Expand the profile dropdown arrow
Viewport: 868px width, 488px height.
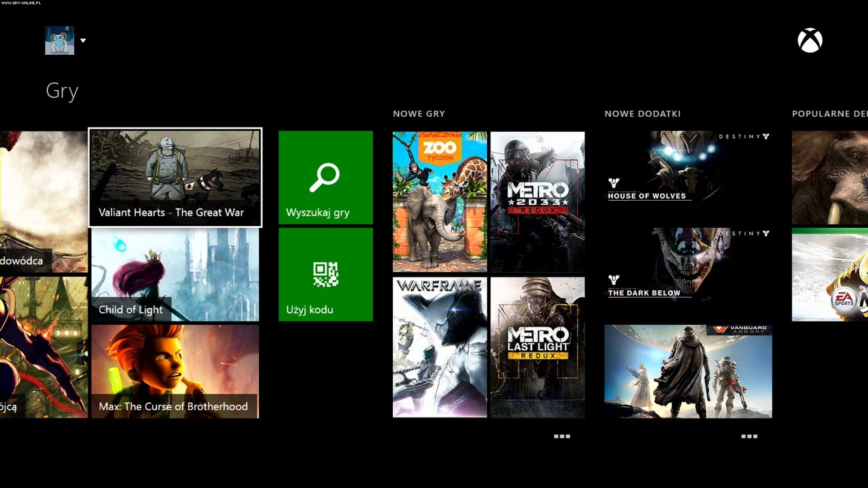[83, 41]
